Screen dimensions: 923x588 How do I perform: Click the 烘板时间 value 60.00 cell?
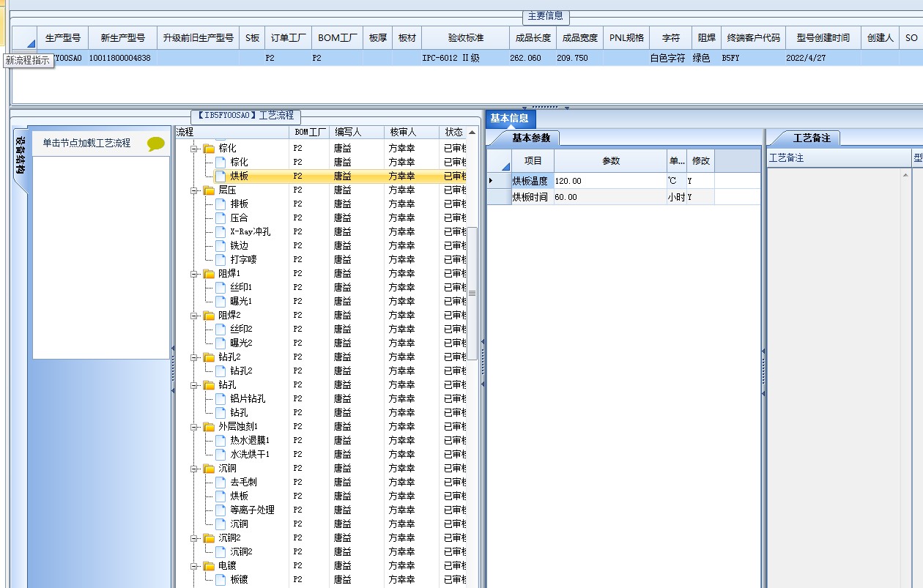[610, 197]
